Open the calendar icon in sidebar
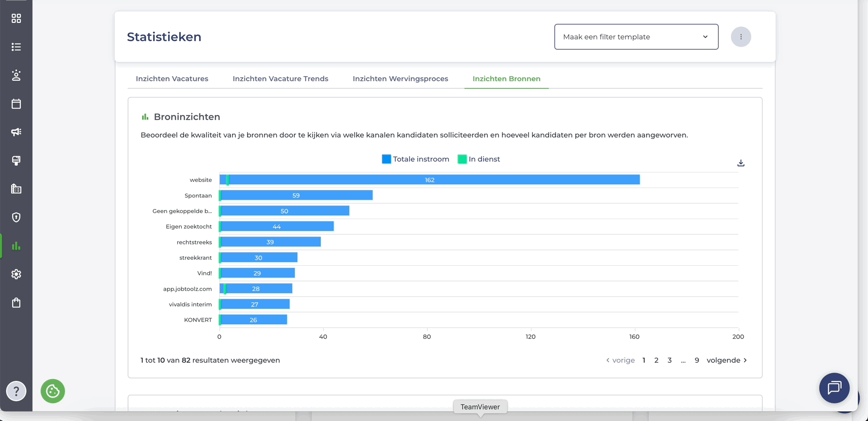The width and height of the screenshot is (868, 421). point(16,104)
